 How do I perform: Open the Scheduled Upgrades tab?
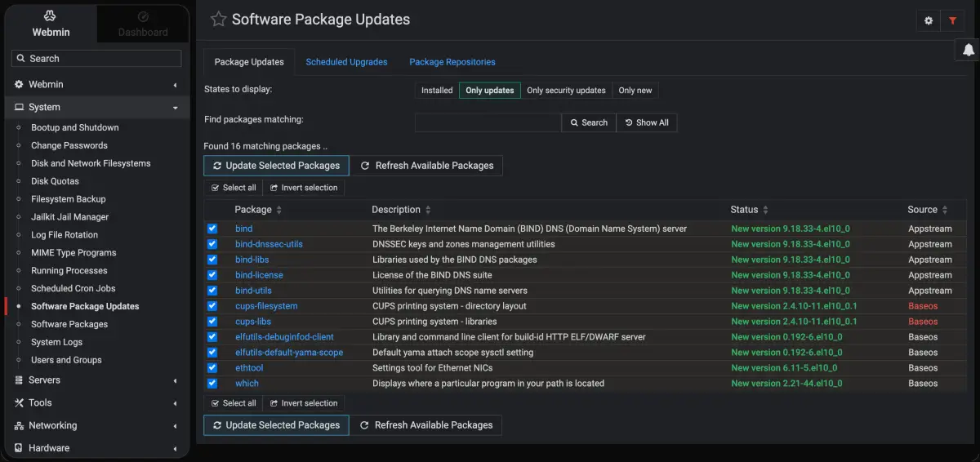pyautogui.click(x=346, y=62)
